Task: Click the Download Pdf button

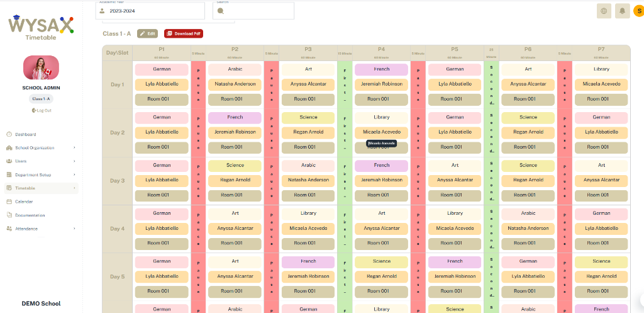Action: (x=184, y=34)
